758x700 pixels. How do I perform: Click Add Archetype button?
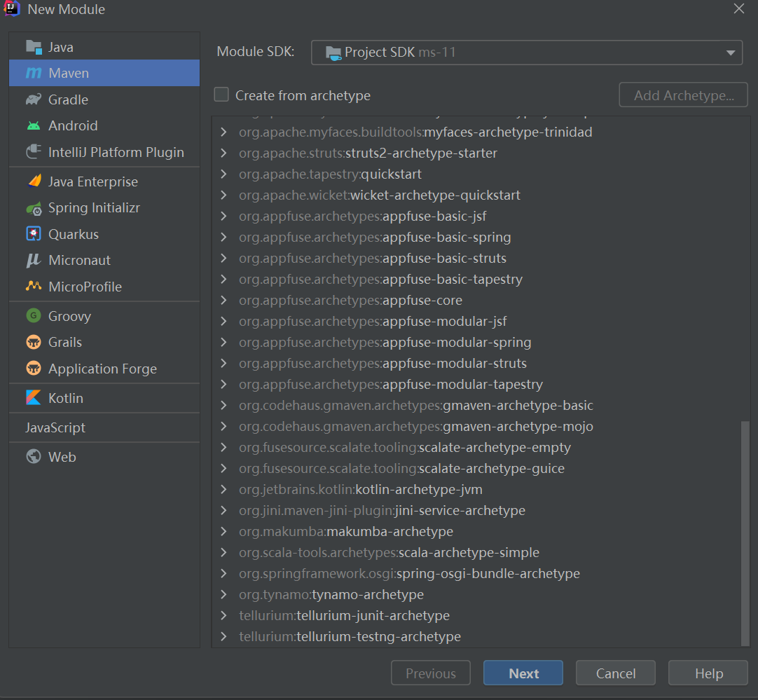pyautogui.click(x=684, y=95)
